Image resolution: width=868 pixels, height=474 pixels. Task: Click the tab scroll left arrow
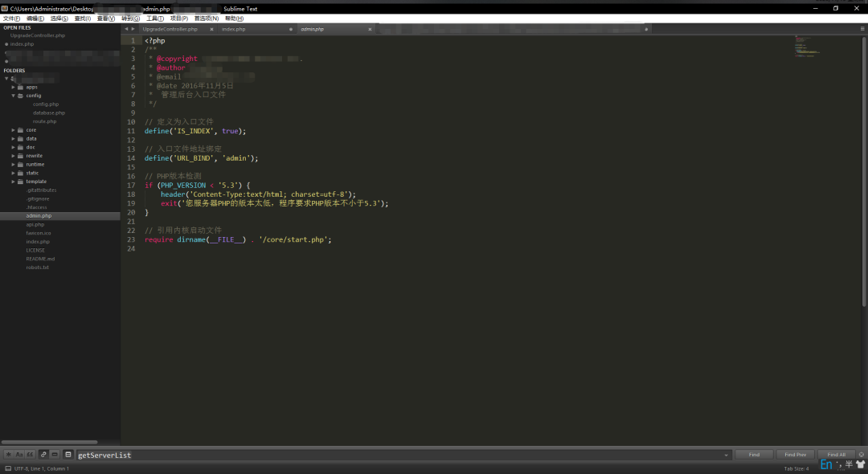(x=125, y=29)
